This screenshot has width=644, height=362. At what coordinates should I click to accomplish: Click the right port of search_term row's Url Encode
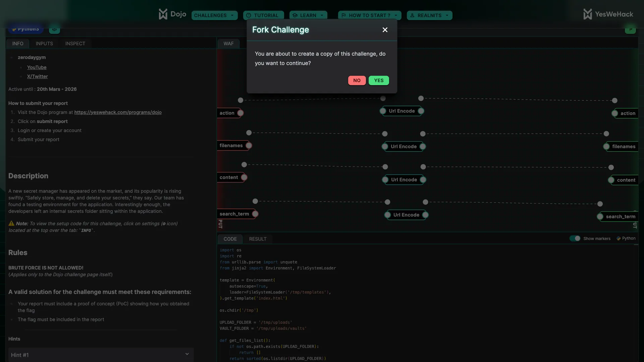tap(425, 215)
